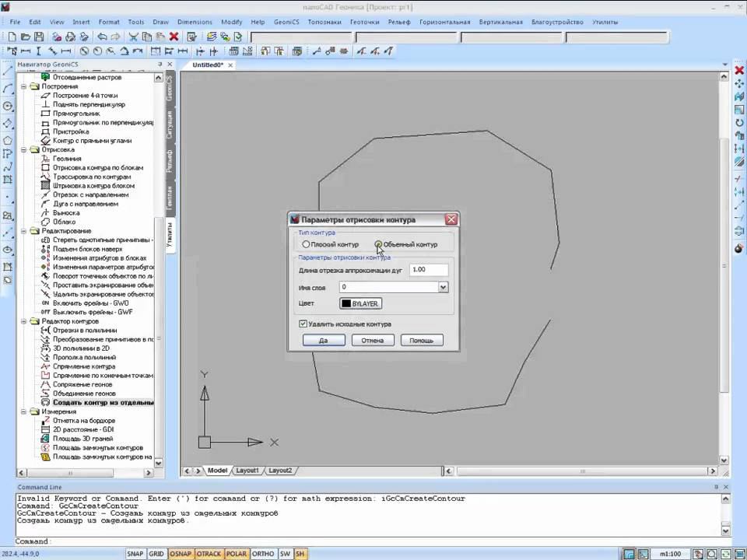Click the BYLAYER color swatch button

point(360,303)
